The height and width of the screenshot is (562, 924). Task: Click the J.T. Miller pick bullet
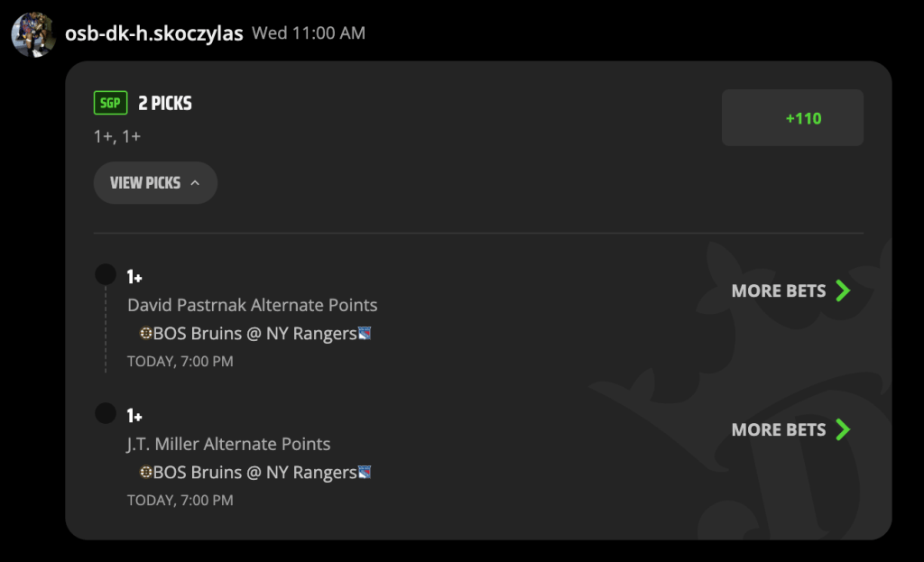(106, 413)
